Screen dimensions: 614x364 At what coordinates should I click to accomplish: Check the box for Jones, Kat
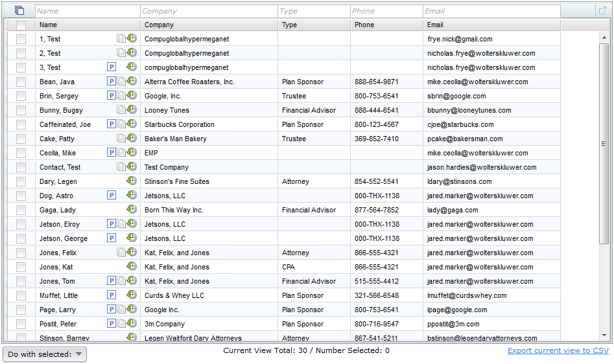(x=21, y=267)
